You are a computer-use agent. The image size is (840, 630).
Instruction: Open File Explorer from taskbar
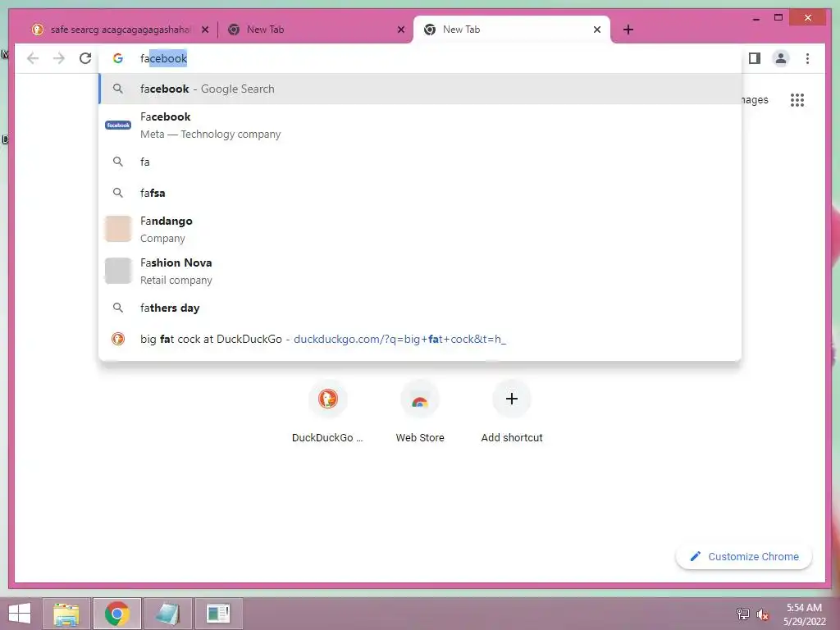(66, 614)
